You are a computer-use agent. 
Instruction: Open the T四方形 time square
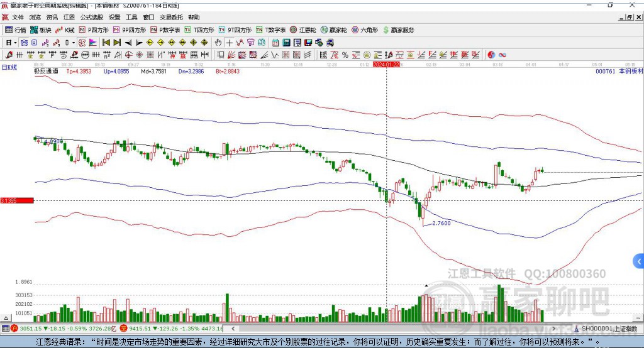coord(199,30)
